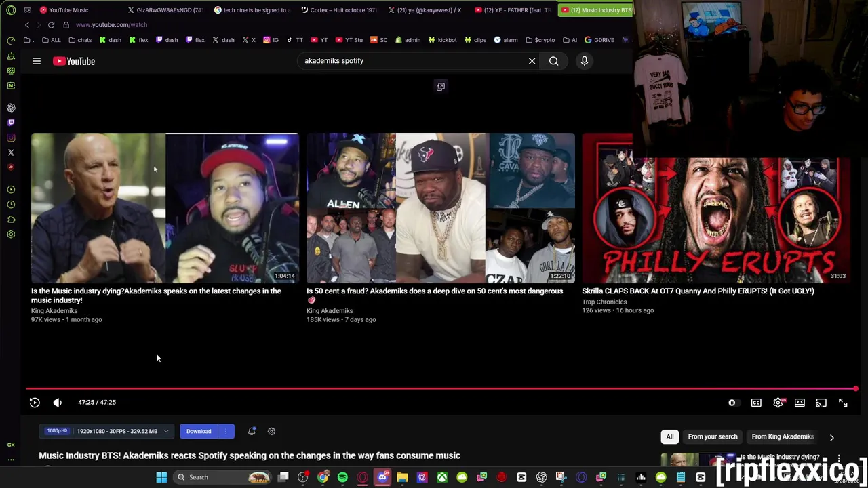Cast the video to a TV
The width and height of the screenshot is (868, 488).
(821, 403)
